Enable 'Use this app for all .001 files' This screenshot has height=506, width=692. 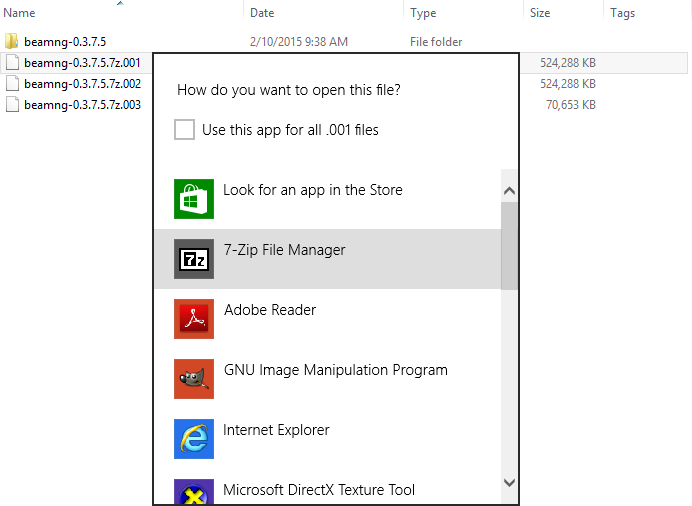(x=184, y=130)
